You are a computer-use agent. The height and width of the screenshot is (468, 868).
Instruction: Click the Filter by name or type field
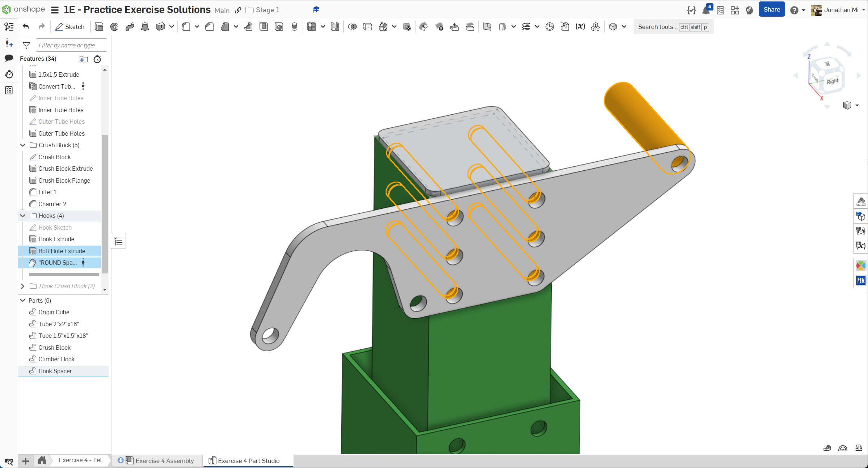point(71,45)
